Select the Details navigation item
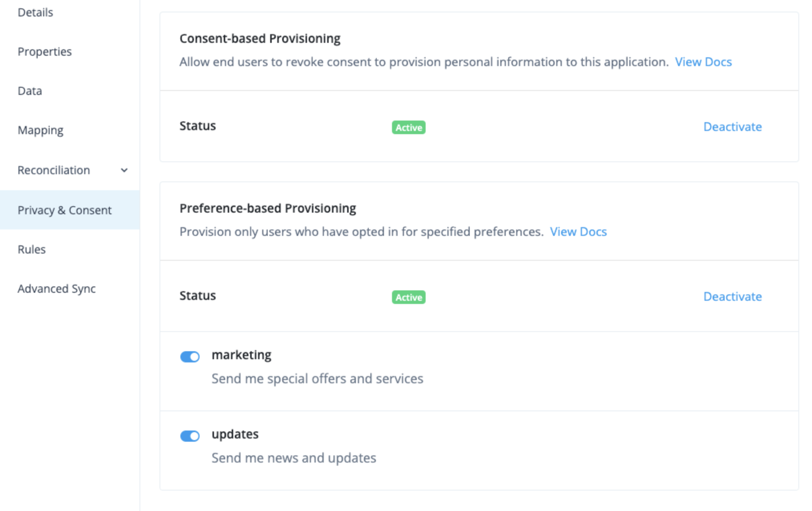The height and width of the screenshot is (511, 812). click(x=35, y=12)
